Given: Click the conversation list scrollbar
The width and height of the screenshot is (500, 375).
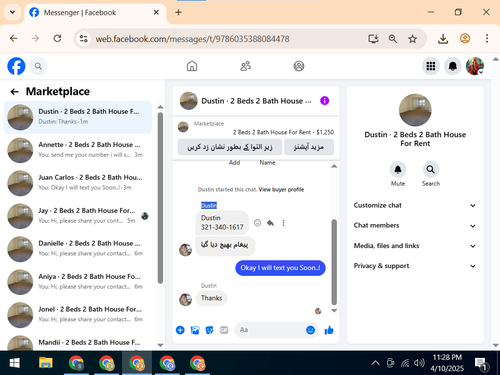Looking at the screenshot, I should click(160, 198).
